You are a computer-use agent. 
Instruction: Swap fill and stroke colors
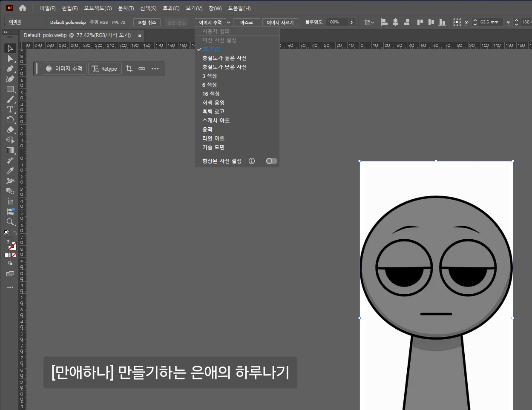[x=15, y=233]
